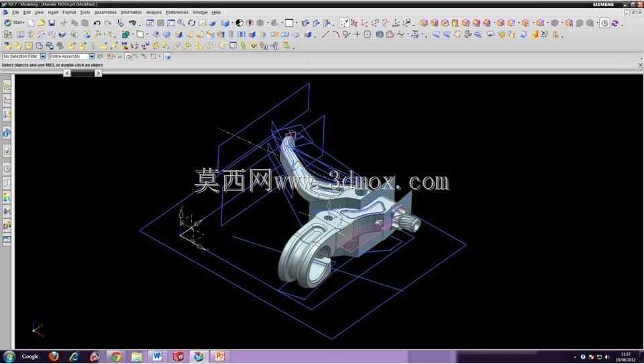Open Firefox from the taskbar
Image resolution: width=644 pixels, height=364 pixels.
[x=54, y=357]
